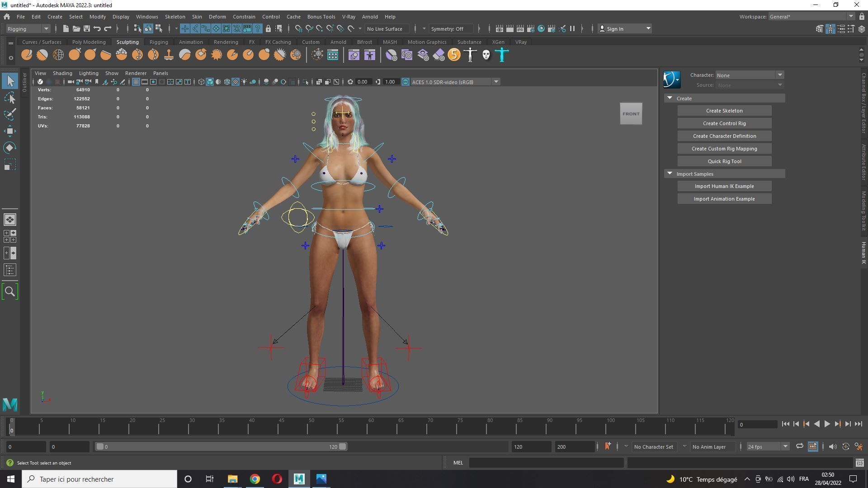Image resolution: width=868 pixels, height=488 pixels.
Task: Toggle playback loop mode icon
Action: [799, 446]
